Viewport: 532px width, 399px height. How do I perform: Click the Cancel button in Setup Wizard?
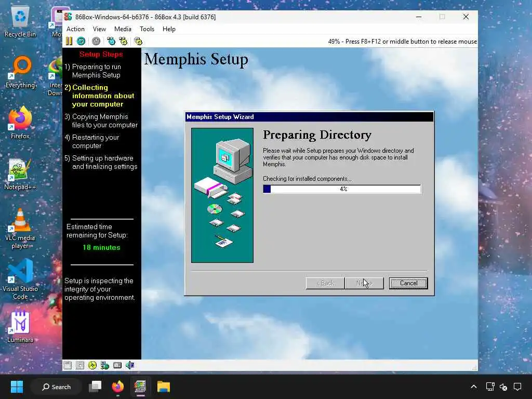[x=408, y=283]
